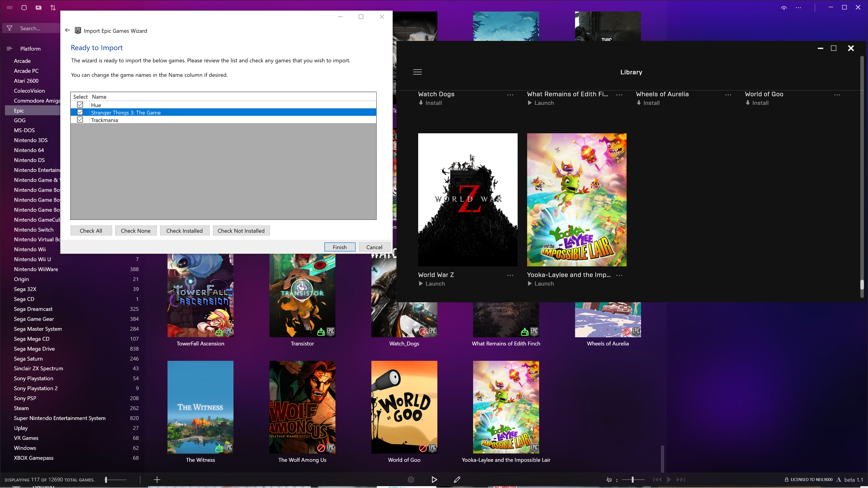The width and height of the screenshot is (868, 488).
Task: Open the World War Z options menu in Epic
Action: click(510, 275)
